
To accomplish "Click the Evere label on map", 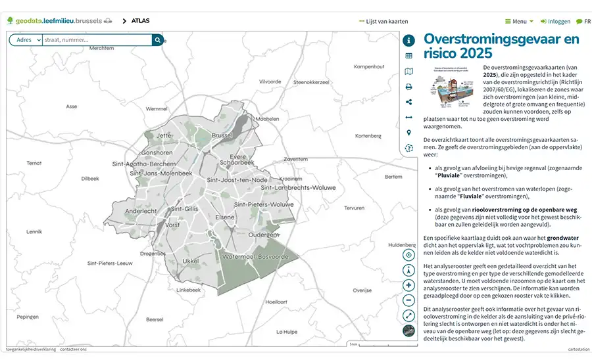I will coord(238,156).
